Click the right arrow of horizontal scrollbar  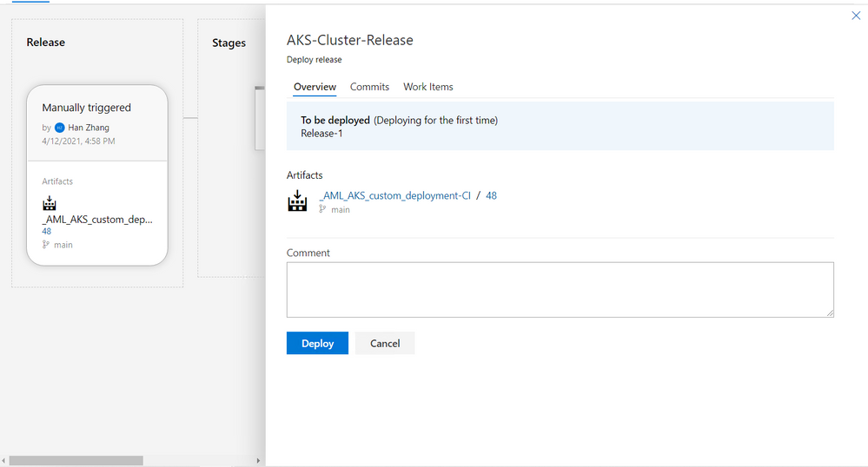coord(258,460)
